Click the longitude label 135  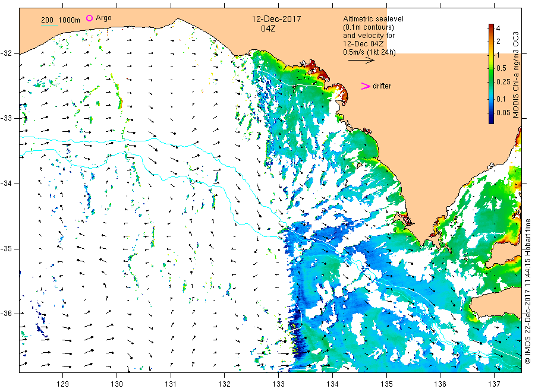click(x=386, y=384)
